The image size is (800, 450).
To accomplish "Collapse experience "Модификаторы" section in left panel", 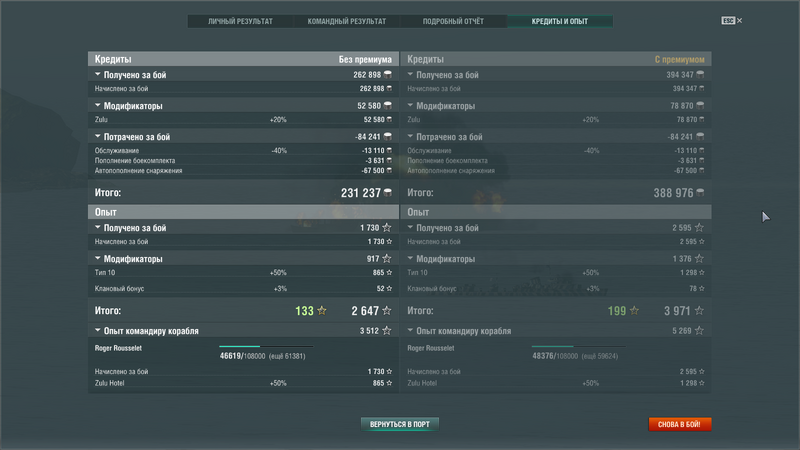I will 98,259.
